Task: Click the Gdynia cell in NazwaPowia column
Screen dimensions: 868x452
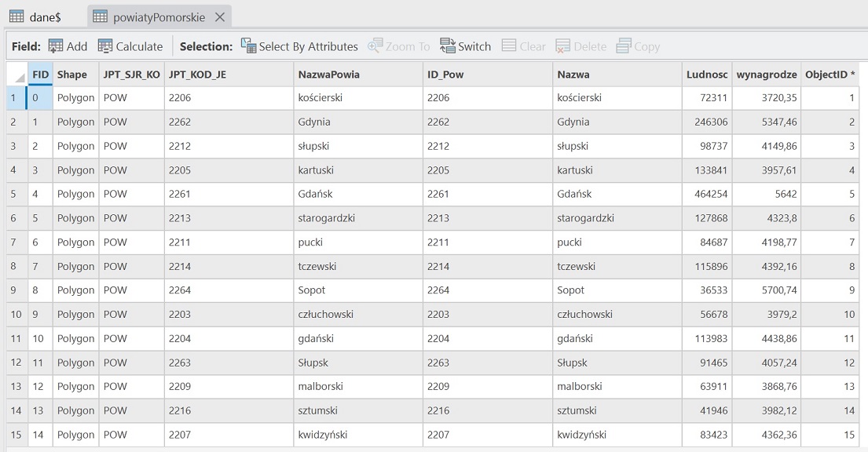Action: point(314,122)
